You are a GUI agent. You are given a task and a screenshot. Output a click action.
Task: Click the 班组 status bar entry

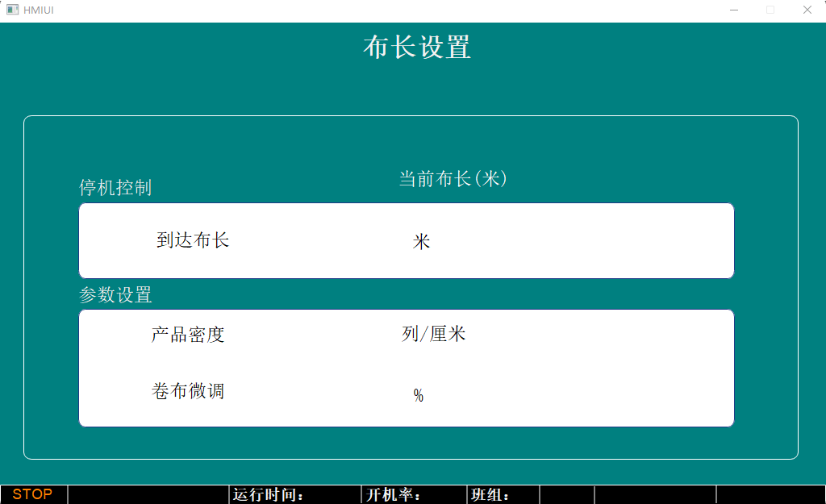(x=490, y=495)
